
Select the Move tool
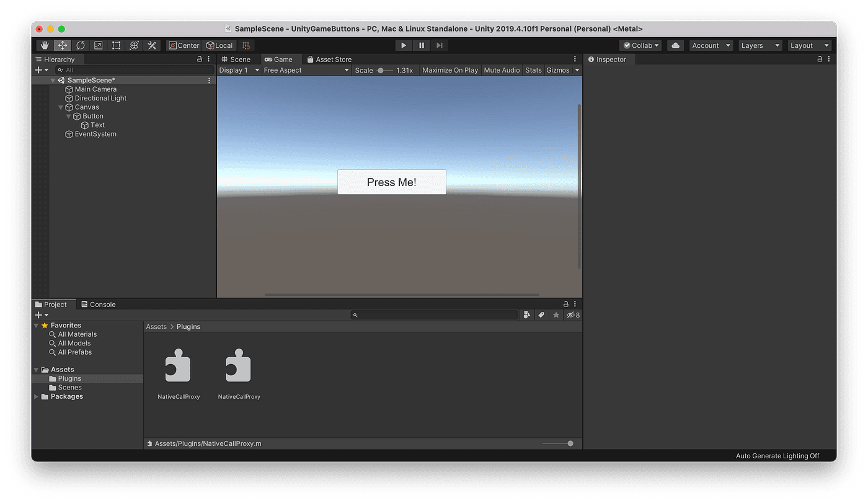[63, 45]
